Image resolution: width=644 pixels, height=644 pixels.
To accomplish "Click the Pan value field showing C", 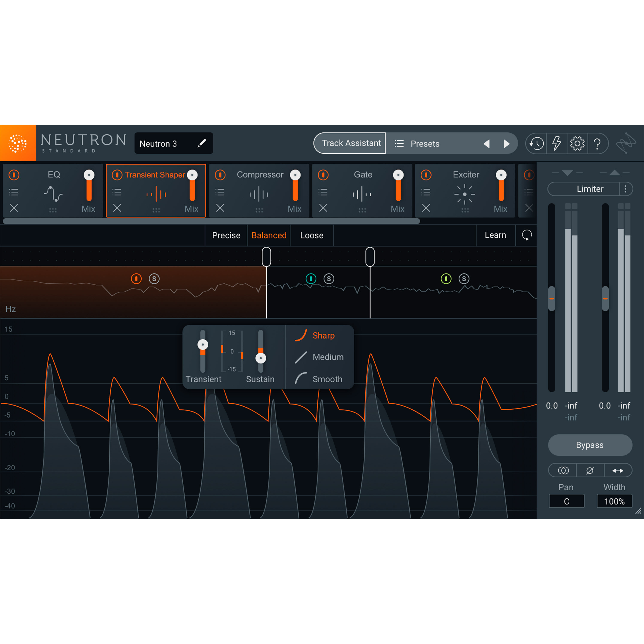I will click(x=566, y=501).
